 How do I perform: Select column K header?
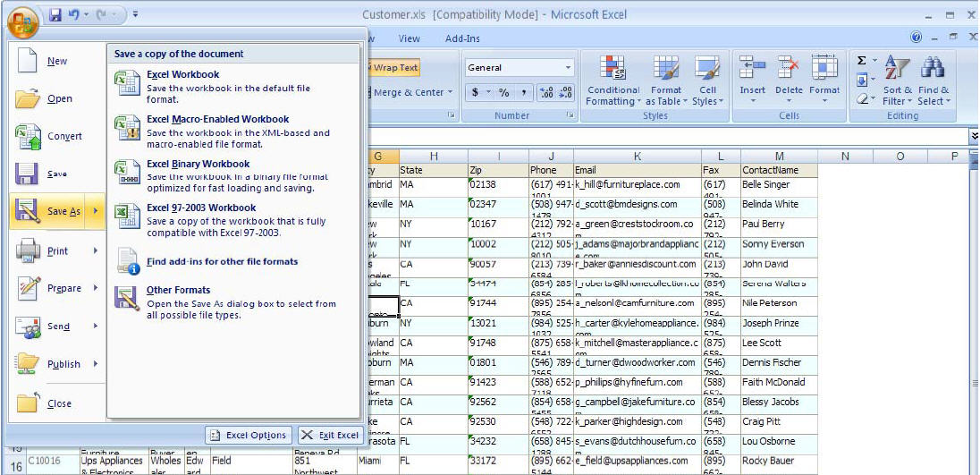(x=637, y=157)
